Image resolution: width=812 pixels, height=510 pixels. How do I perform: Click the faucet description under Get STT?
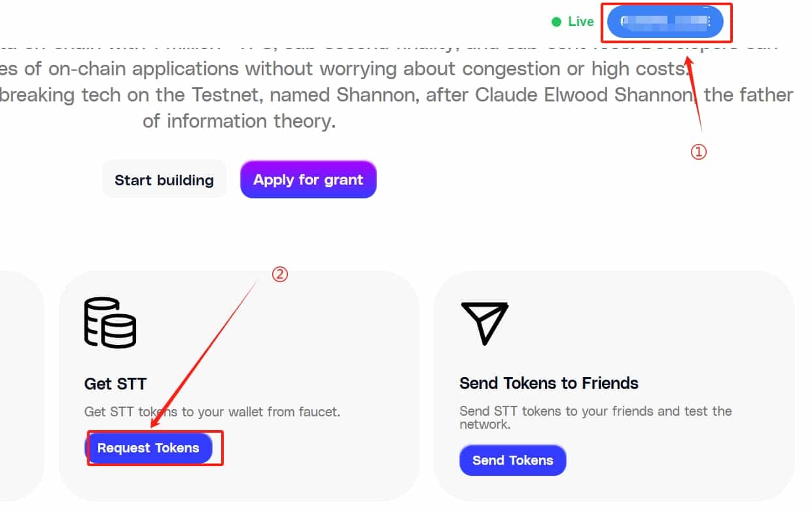(212, 412)
